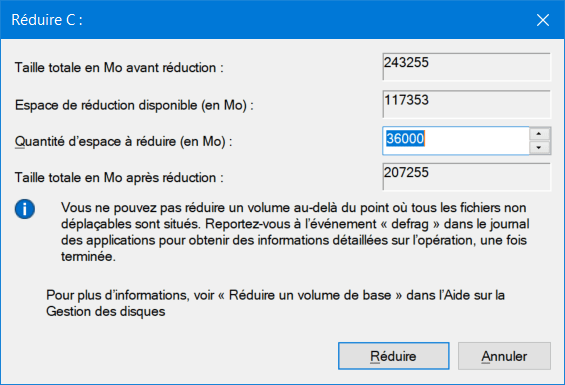Click Taille totale après réduction label
This screenshot has width=565, height=385.
pyautogui.click(x=119, y=178)
